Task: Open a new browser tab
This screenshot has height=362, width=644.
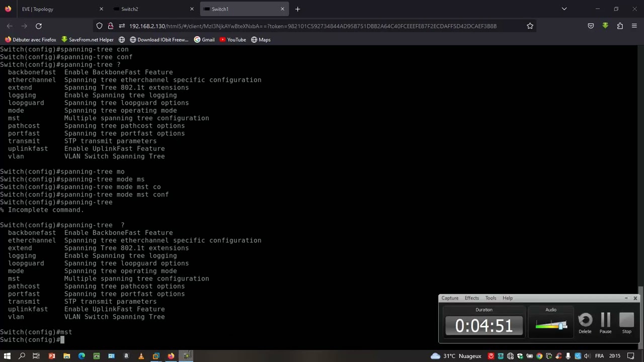Action: click(x=297, y=9)
